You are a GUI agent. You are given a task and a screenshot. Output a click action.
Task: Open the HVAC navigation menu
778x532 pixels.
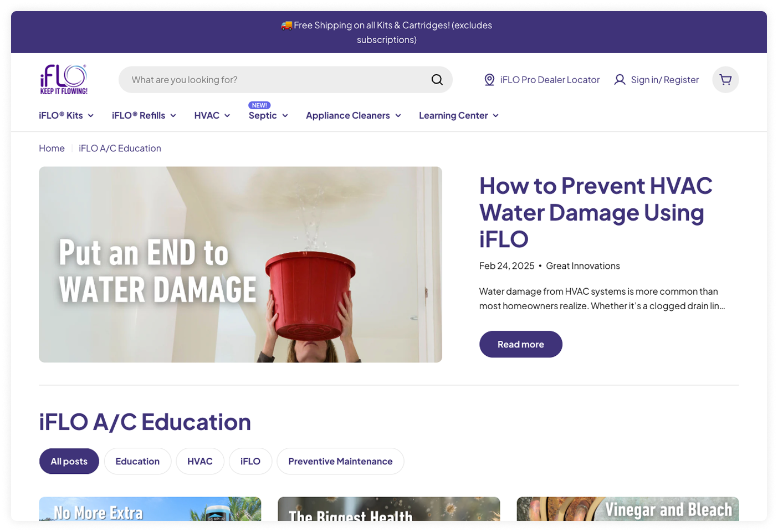coord(212,115)
